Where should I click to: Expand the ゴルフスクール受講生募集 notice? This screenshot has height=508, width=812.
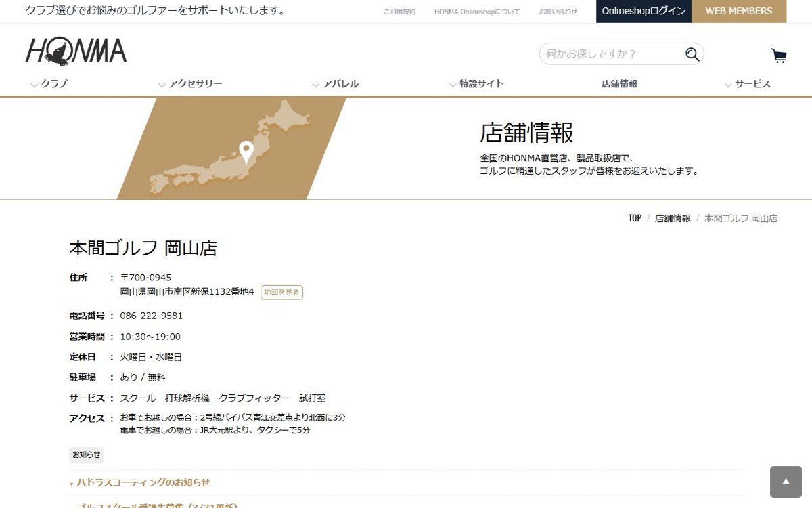pyautogui.click(x=156, y=505)
